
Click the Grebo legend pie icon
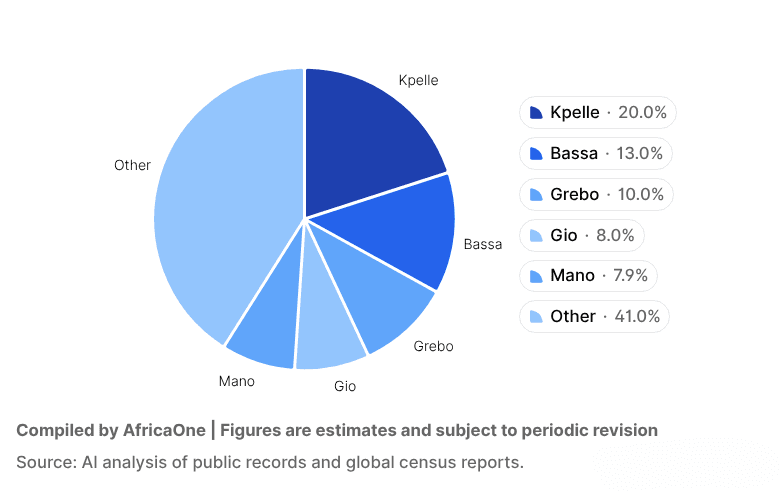click(535, 195)
